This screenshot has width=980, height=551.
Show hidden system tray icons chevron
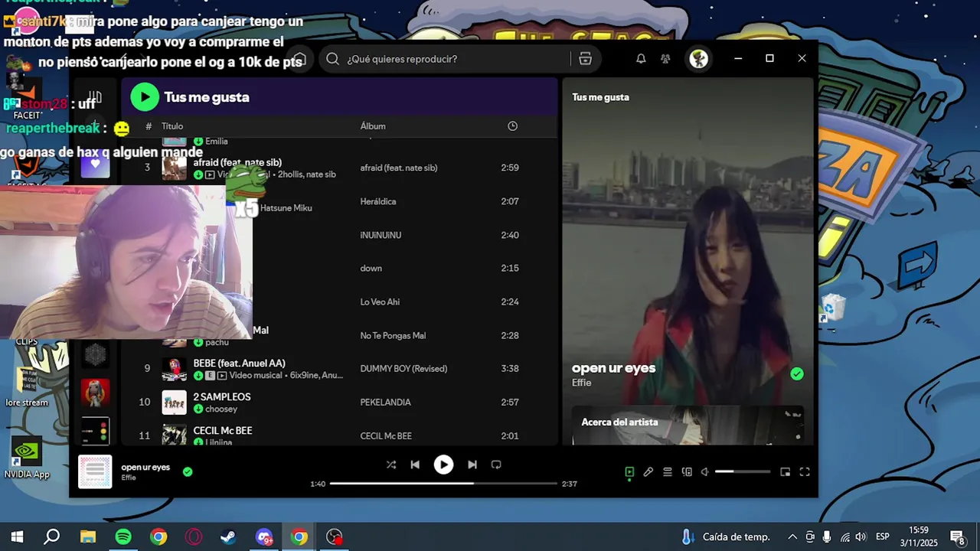click(792, 536)
